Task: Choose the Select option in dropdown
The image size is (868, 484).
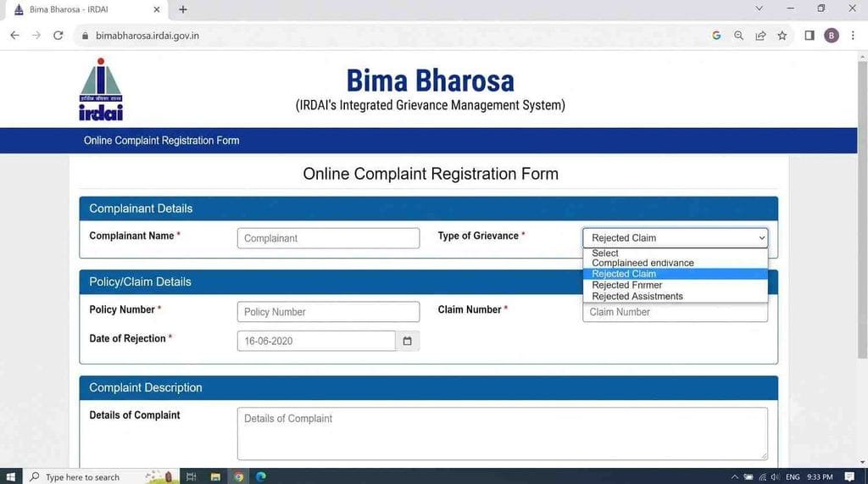Action: (675, 253)
